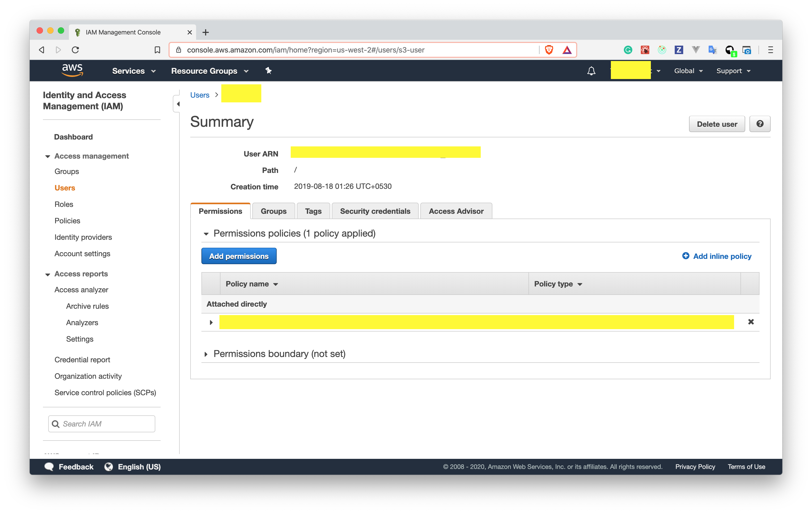Remove attached policy with X icon

click(x=751, y=322)
